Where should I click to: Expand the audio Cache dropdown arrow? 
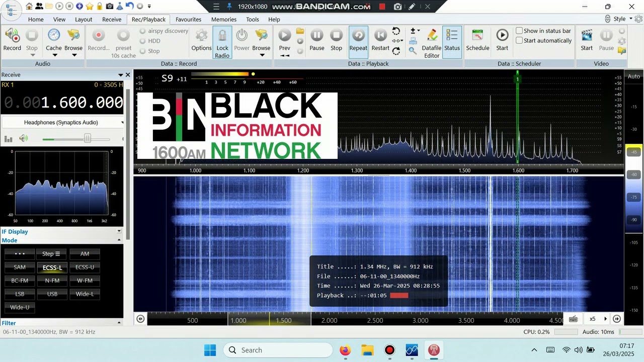click(x=54, y=55)
